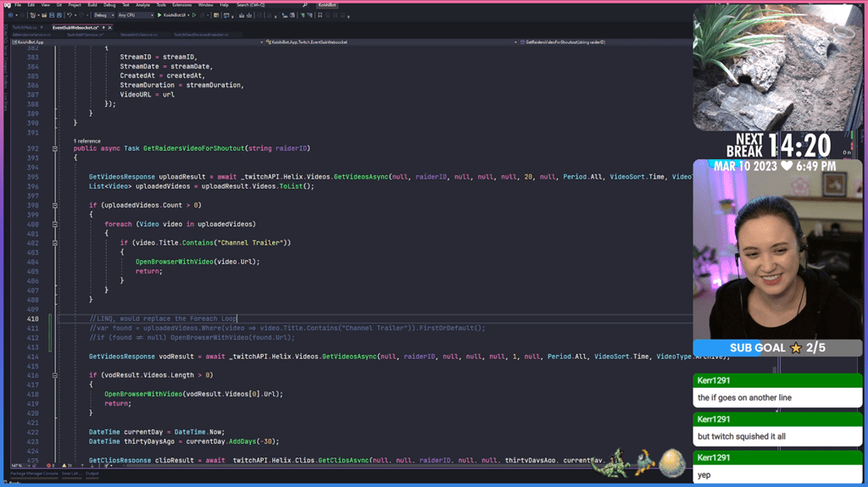Click the bookmark toolbar icon
Screen dimensions: 868x487
pyautogui.click(x=320, y=15)
